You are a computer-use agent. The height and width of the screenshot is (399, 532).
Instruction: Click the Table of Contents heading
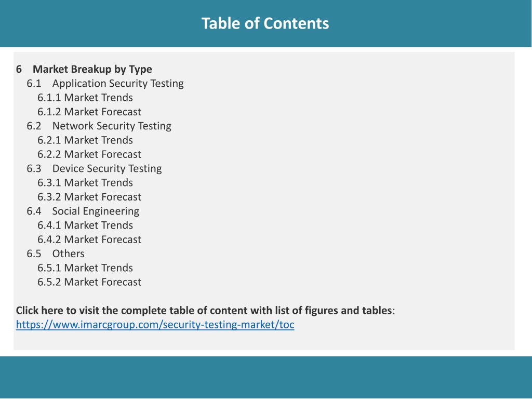coord(265,23)
